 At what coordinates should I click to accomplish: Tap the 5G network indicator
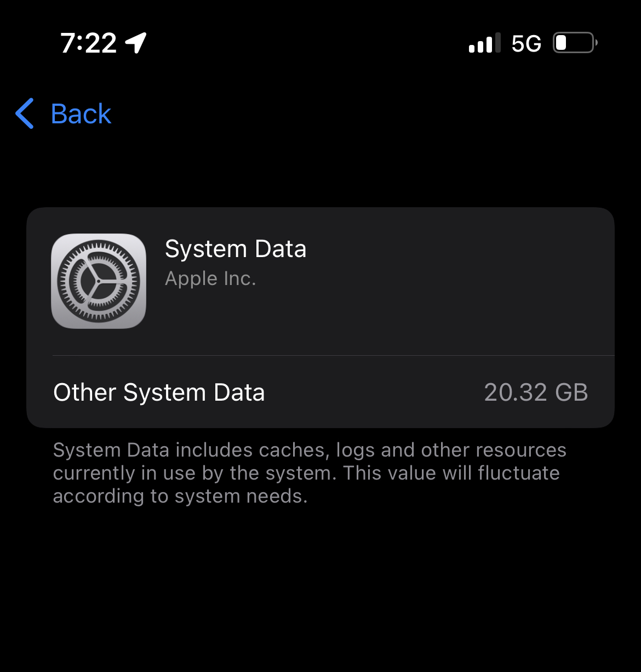[x=526, y=43]
